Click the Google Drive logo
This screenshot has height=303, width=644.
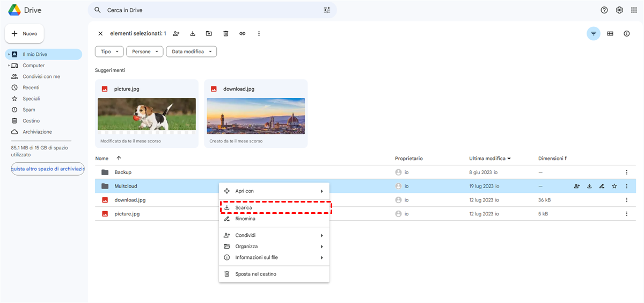14,10
